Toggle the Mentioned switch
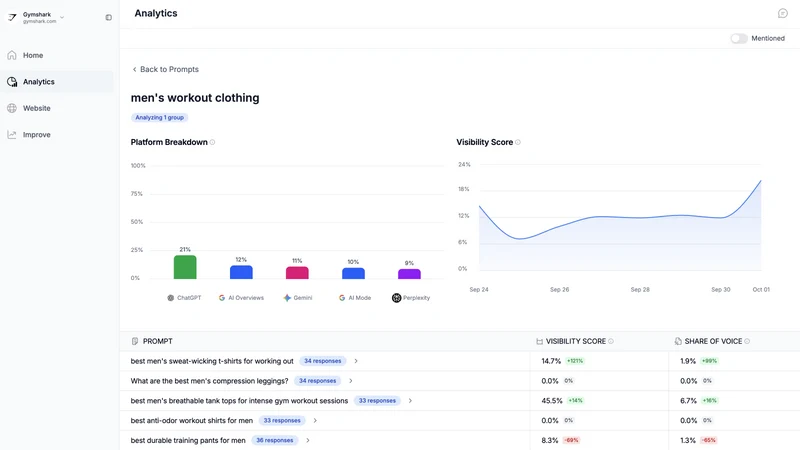 coord(738,38)
